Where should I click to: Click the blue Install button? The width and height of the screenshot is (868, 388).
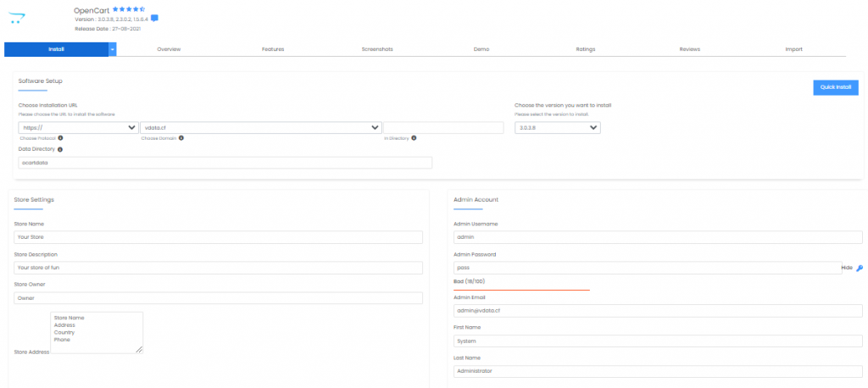point(57,49)
